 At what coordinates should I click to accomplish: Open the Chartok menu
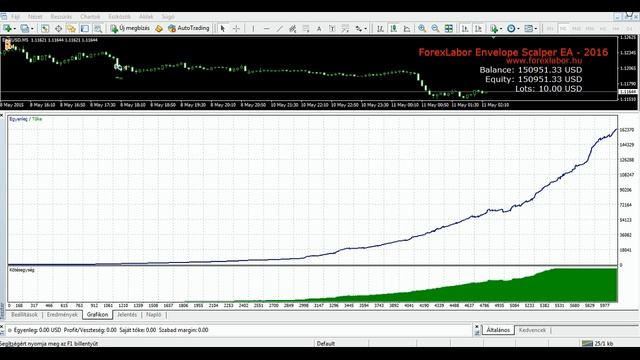coord(90,17)
